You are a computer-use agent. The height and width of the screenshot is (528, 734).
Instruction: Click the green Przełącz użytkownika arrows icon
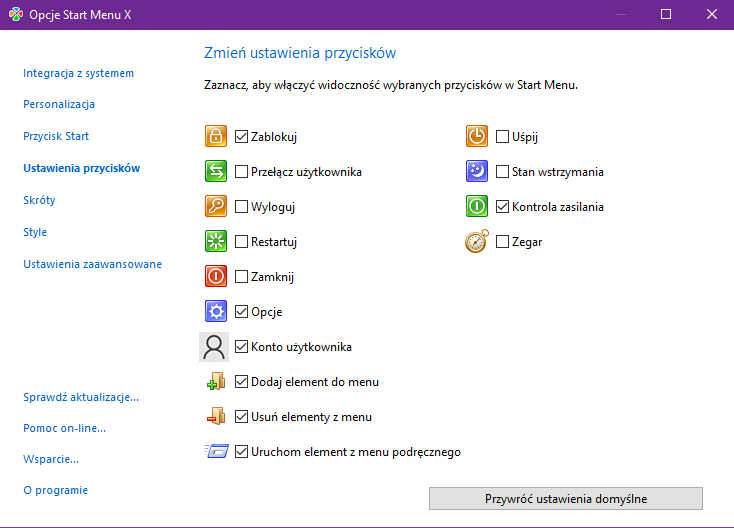tap(216, 171)
